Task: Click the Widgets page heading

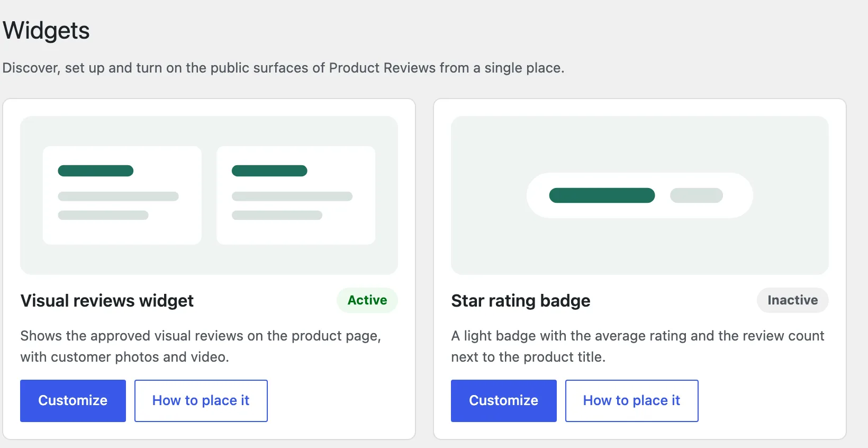Action: pos(47,31)
